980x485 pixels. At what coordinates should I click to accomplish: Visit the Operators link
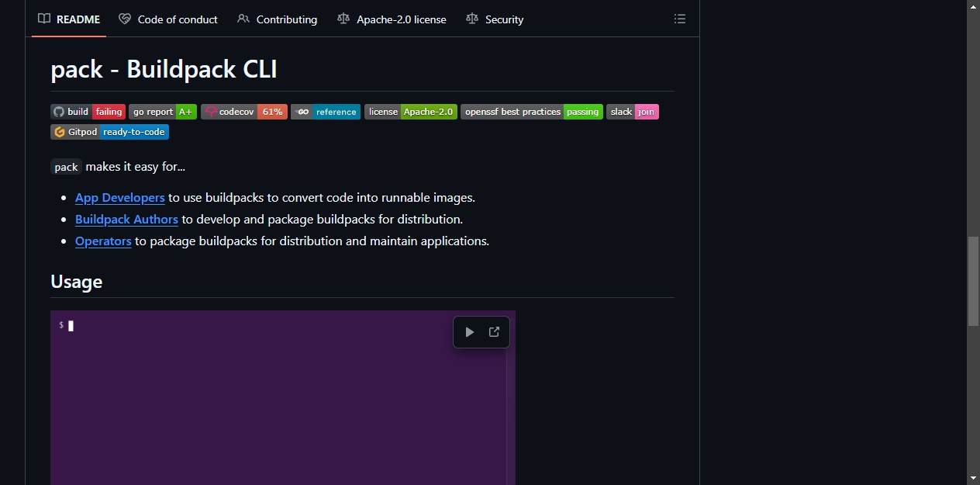(103, 241)
